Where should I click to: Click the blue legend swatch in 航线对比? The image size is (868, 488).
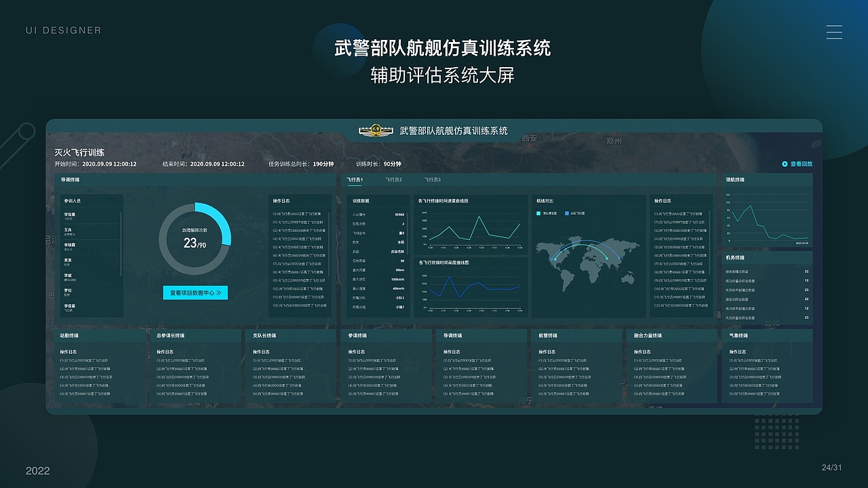tap(568, 213)
